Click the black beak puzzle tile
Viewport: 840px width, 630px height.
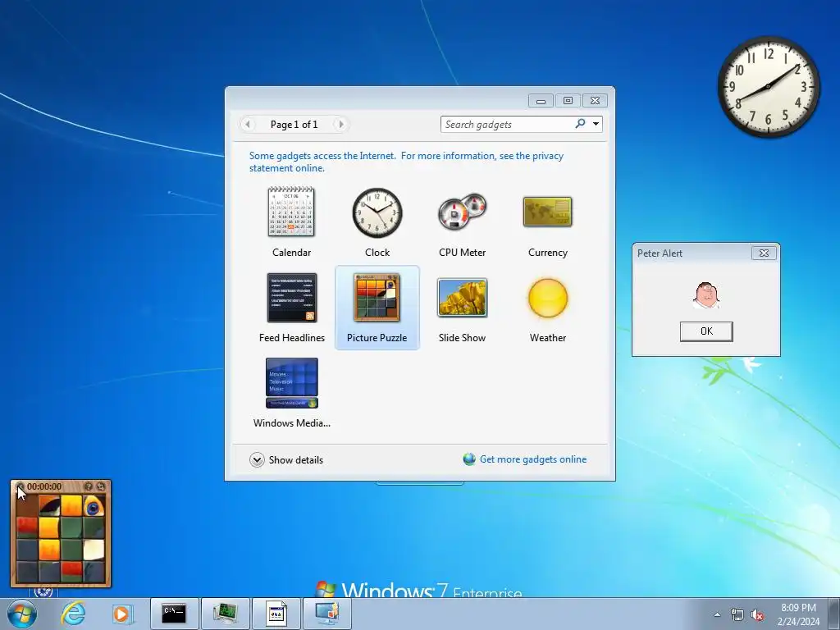pos(49,505)
